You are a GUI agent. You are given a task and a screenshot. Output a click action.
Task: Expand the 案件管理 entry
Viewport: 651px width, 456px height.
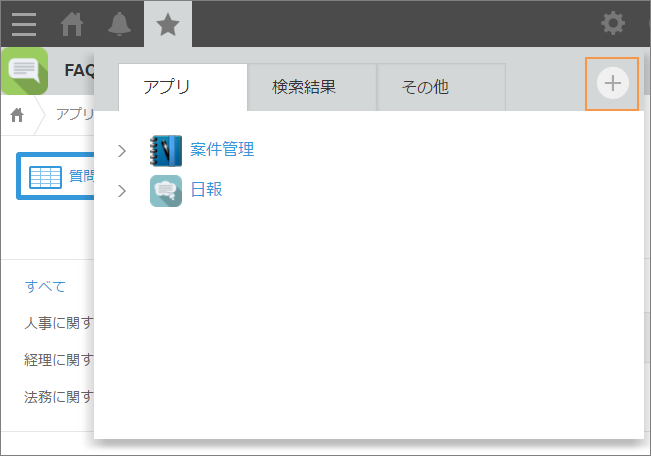point(122,151)
